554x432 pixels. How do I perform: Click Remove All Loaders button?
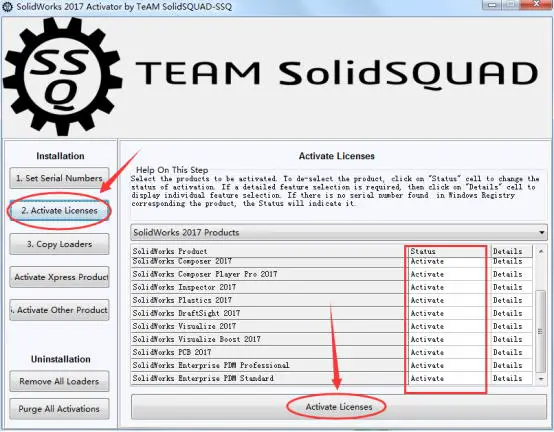(59, 381)
